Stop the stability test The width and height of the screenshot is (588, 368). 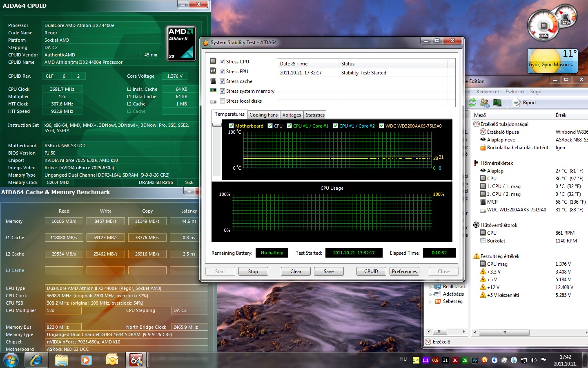click(x=253, y=272)
